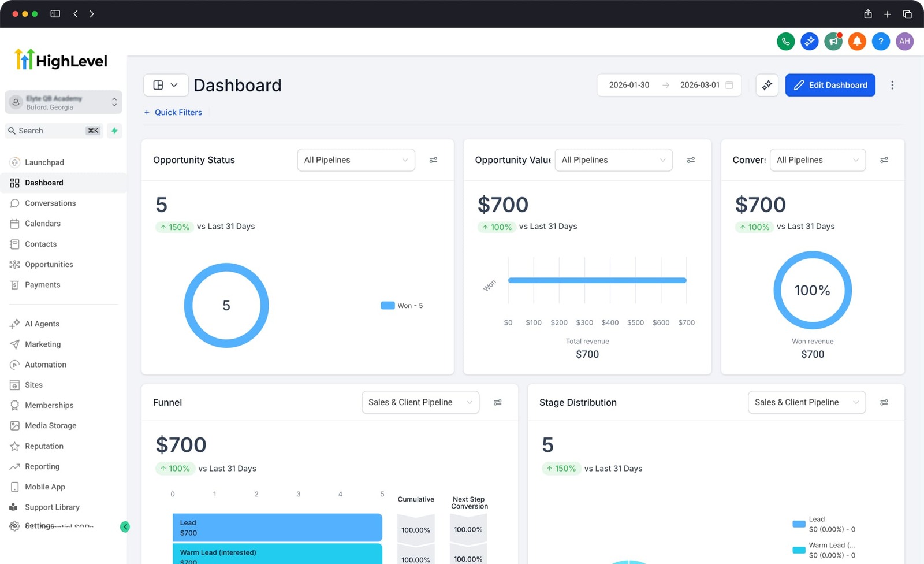
Task: Add Quick Filters link
Action: pyautogui.click(x=173, y=113)
